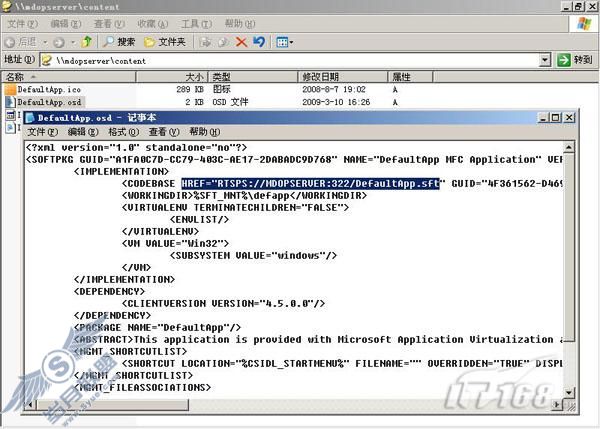The height and width of the screenshot is (429, 600).
Task: Select the DefaultApp.ico file name
Action: [49, 90]
